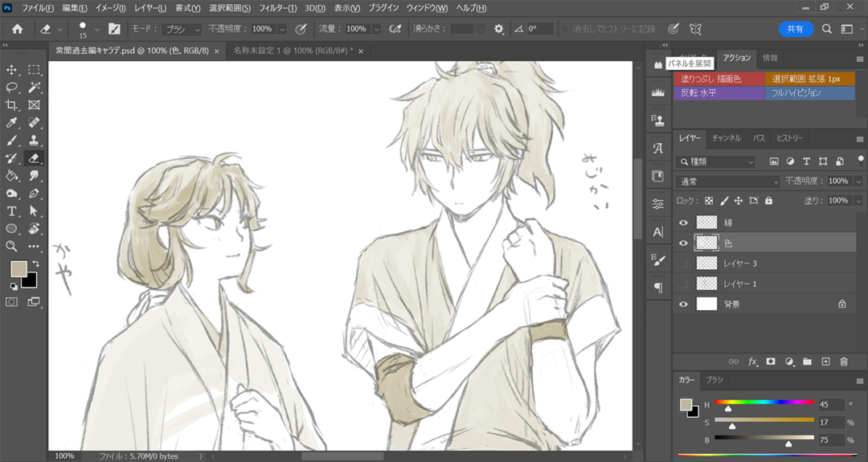Image resolution: width=868 pixels, height=462 pixels.
Task: Click the 共有 share button
Action: point(796,29)
